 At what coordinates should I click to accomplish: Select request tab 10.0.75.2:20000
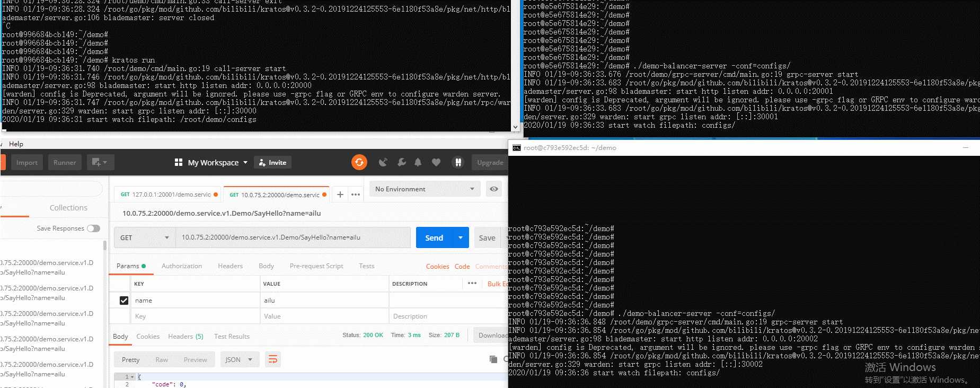click(276, 195)
